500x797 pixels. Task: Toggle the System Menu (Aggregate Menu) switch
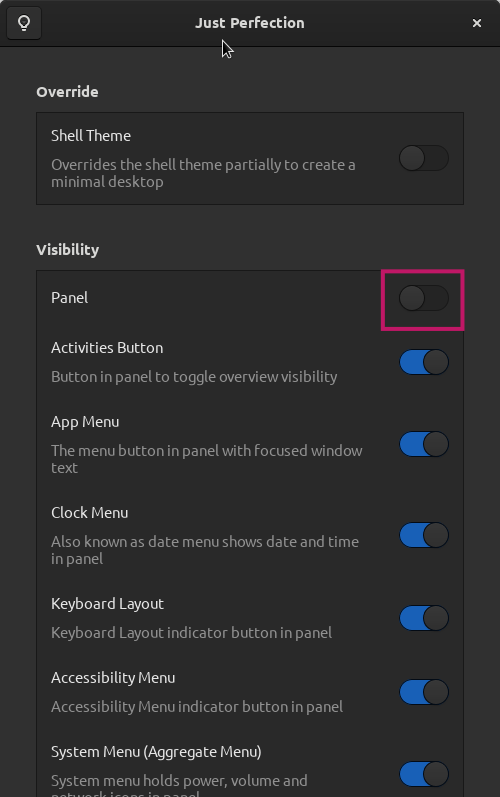pos(424,774)
